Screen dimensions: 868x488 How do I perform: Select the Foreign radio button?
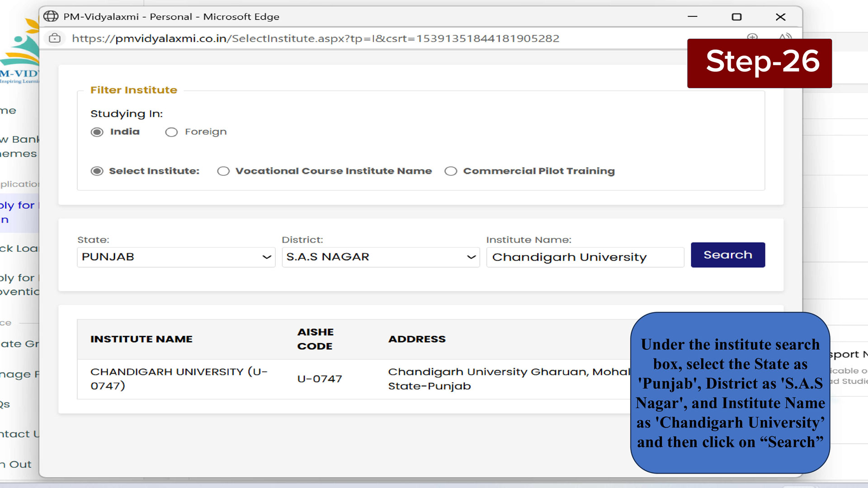tap(171, 132)
